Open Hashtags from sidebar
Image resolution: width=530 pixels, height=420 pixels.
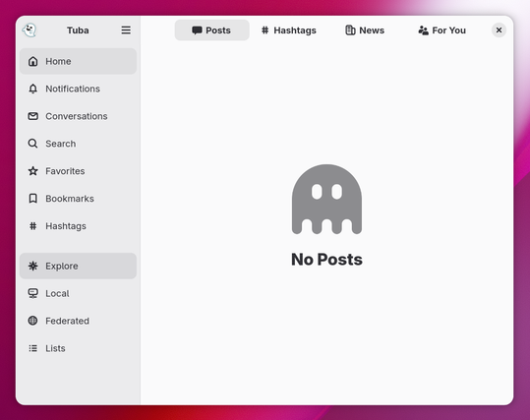click(78, 226)
